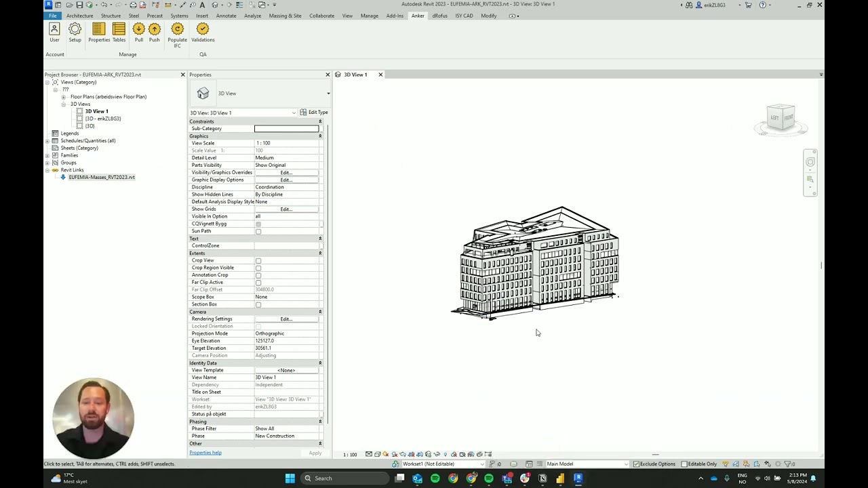Click the ViewCube in the 3D view
This screenshot has height=488, width=868.
(x=781, y=117)
